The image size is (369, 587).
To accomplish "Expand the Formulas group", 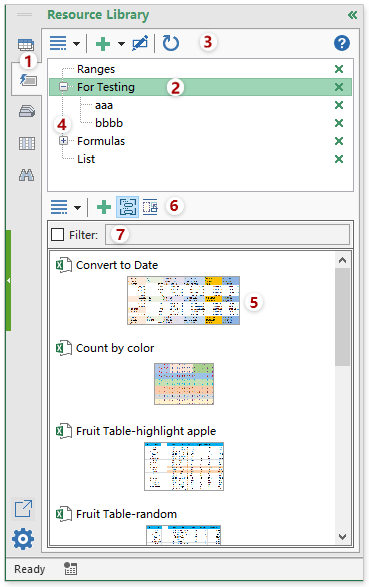I will (64, 141).
